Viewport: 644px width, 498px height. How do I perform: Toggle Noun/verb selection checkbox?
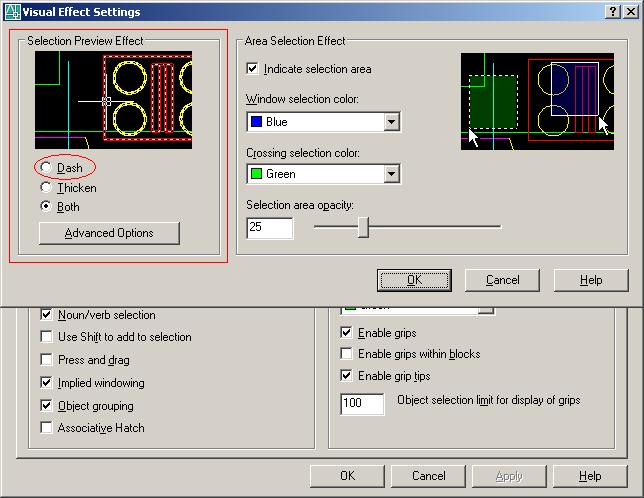[x=46, y=315]
